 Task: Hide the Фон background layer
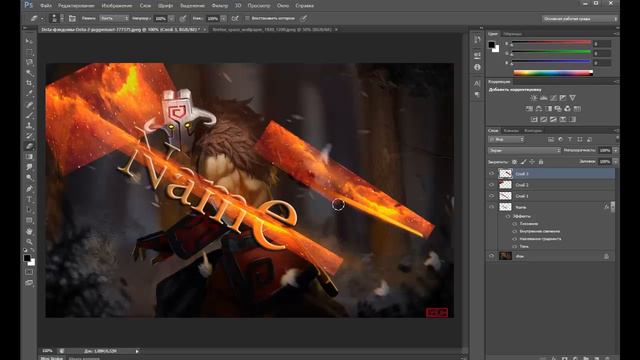[491, 256]
